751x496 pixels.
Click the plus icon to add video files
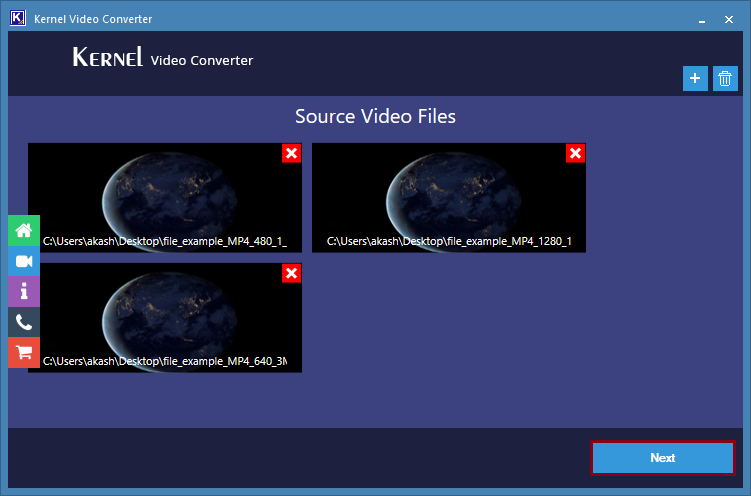click(x=695, y=78)
